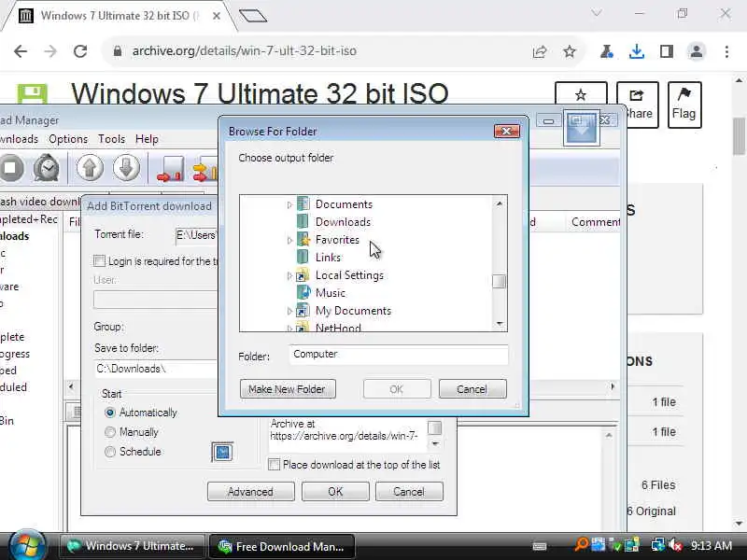The height and width of the screenshot is (560, 747).
Task: Click Make New Folder button
Action: (x=288, y=389)
